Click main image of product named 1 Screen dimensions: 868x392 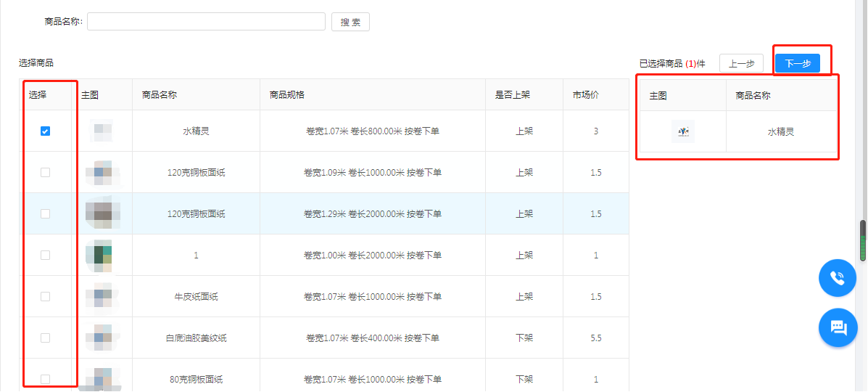coord(102,256)
